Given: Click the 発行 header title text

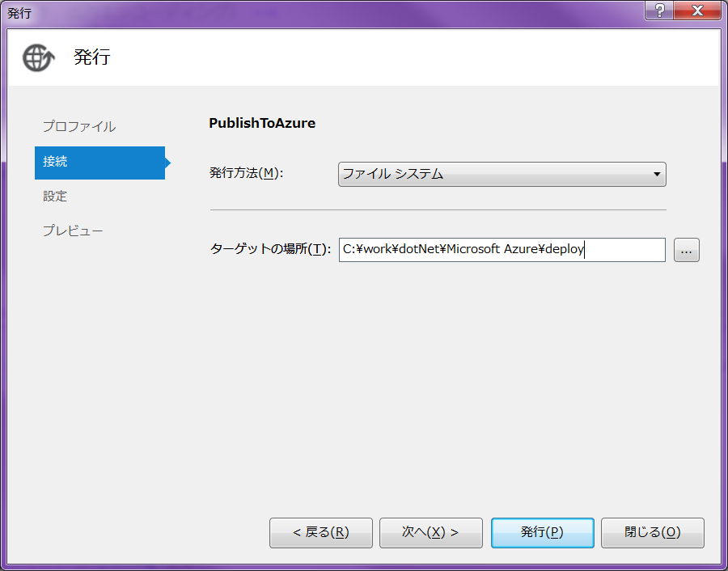Looking at the screenshot, I should tap(92, 57).
